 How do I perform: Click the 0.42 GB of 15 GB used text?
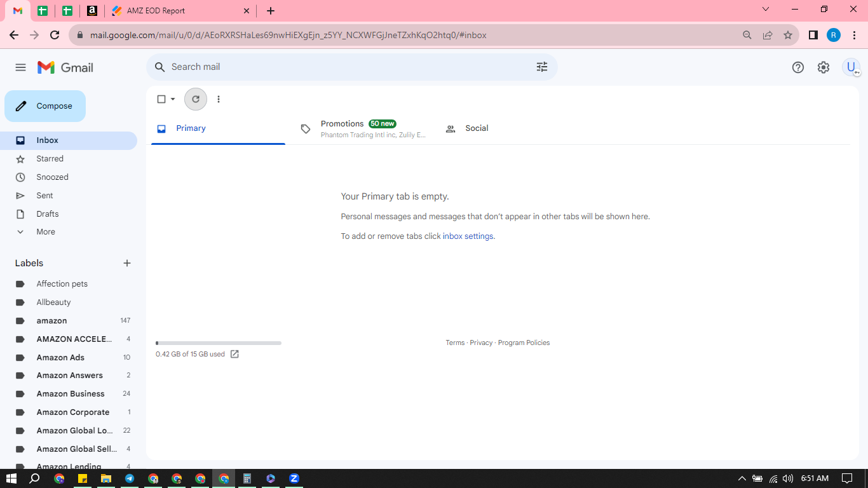[x=190, y=355]
